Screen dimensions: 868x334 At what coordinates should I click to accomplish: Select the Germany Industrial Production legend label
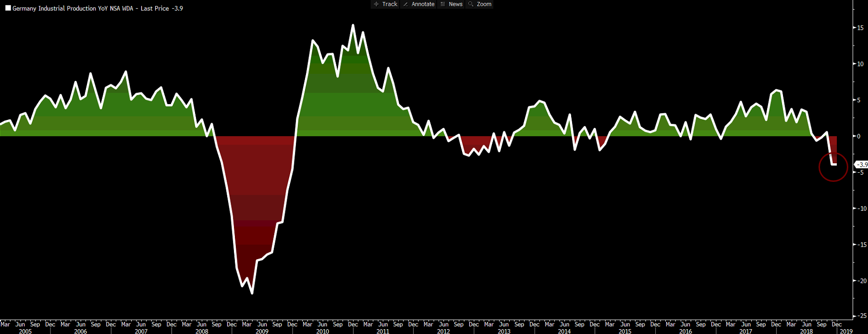click(x=98, y=9)
